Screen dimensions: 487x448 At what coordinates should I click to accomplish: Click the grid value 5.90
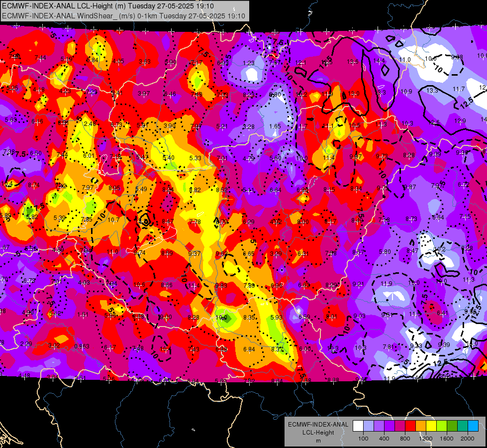(x=171, y=62)
